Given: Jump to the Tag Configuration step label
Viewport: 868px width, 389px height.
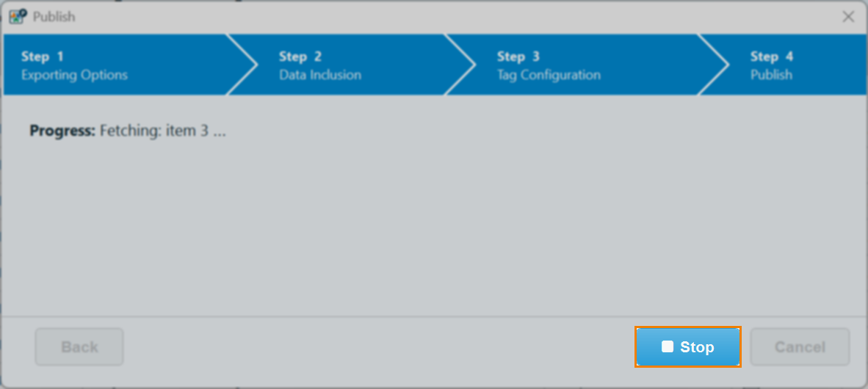Looking at the screenshot, I should click(549, 75).
